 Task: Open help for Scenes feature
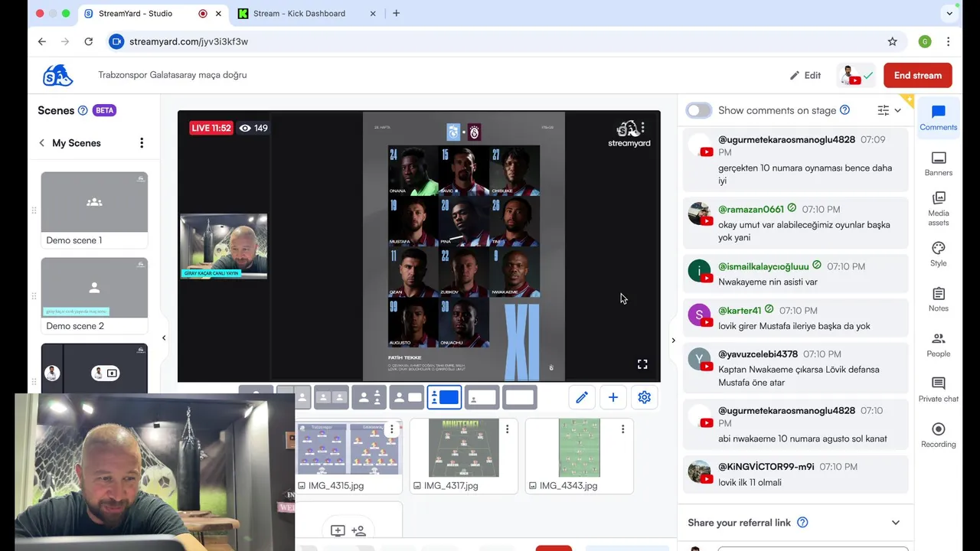[83, 110]
